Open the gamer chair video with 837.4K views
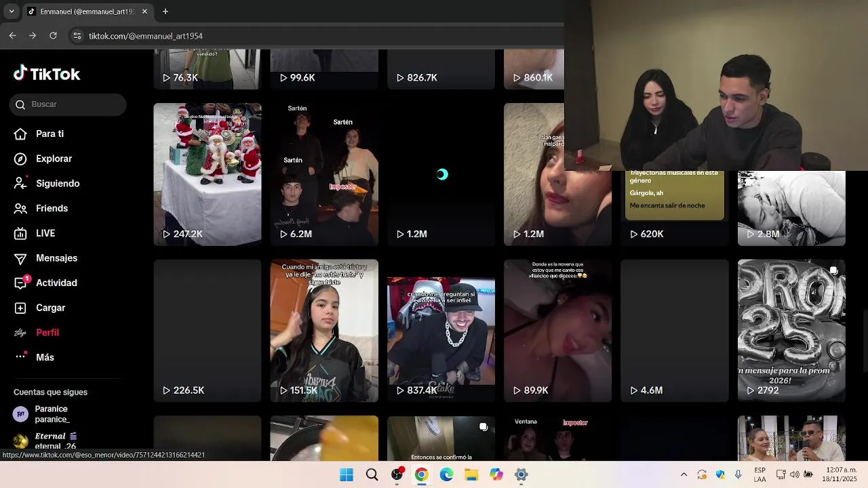868x488 pixels. (441, 331)
